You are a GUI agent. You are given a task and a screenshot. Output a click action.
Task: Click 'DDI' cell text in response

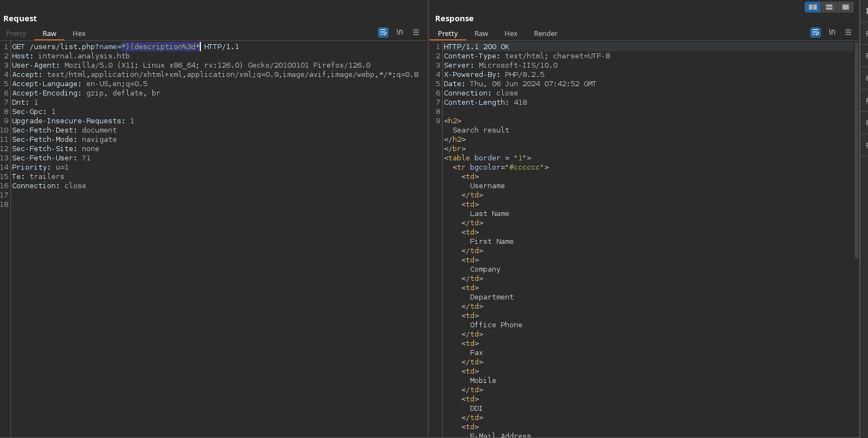pos(477,409)
